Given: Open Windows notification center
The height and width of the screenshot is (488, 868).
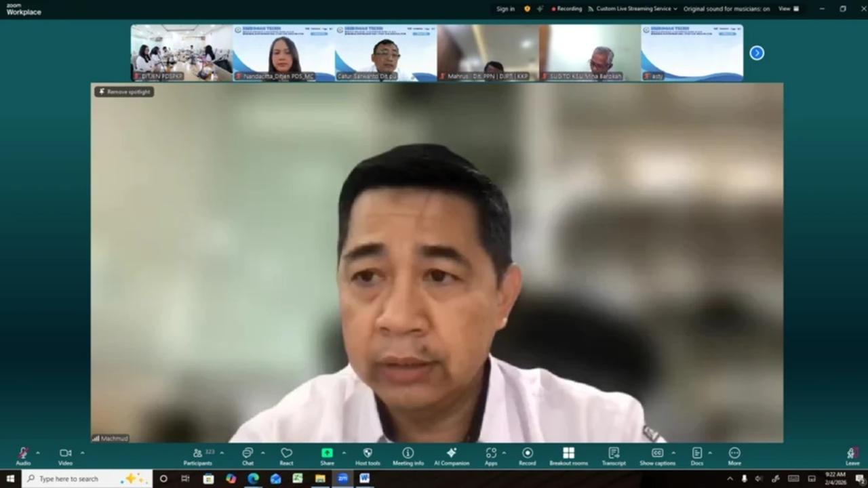Looking at the screenshot, I should [860, 479].
